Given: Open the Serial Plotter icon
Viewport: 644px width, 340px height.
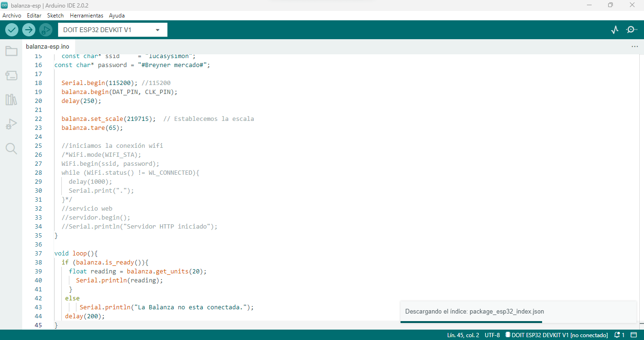Looking at the screenshot, I should click(x=615, y=29).
